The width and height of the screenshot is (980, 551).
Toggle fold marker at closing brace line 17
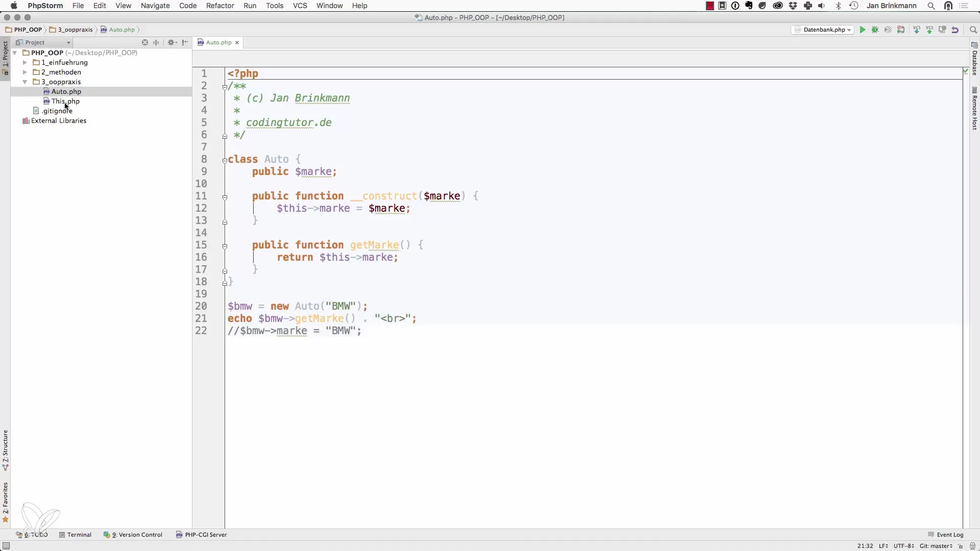[x=225, y=271]
